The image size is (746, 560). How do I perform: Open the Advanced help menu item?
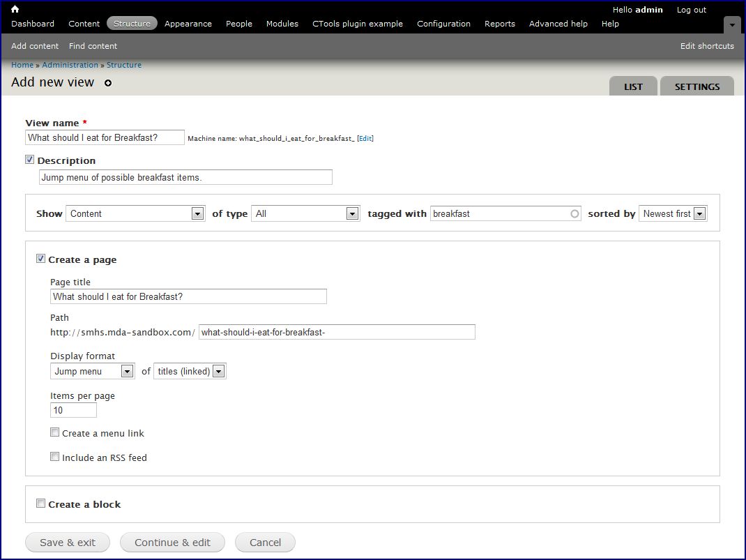[x=558, y=24]
